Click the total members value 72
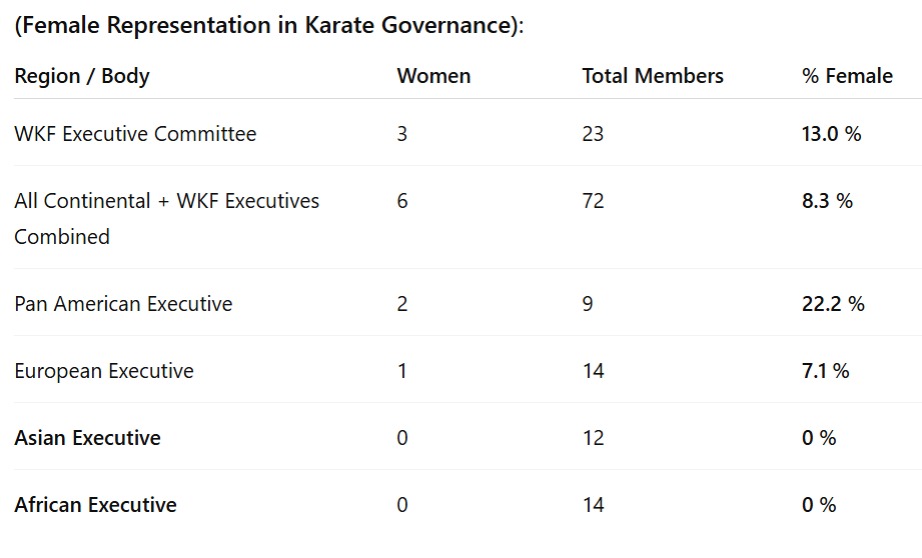This screenshot has width=922, height=558. [593, 201]
